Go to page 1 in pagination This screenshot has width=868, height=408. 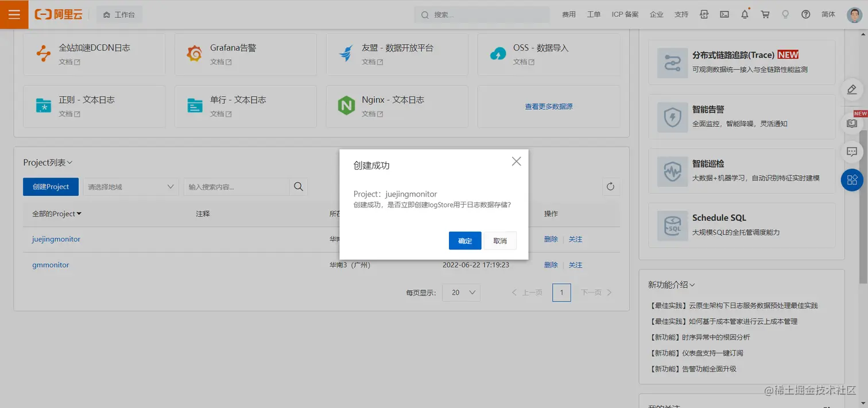click(561, 292)
